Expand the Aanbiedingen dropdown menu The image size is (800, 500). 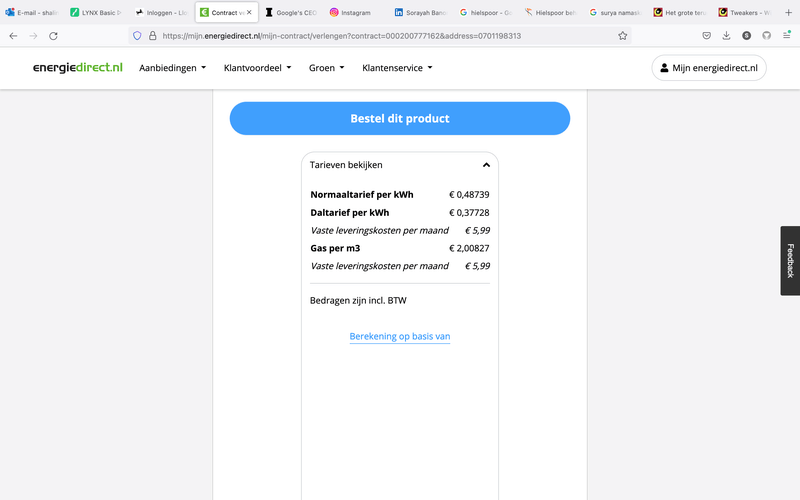(172, 68)
